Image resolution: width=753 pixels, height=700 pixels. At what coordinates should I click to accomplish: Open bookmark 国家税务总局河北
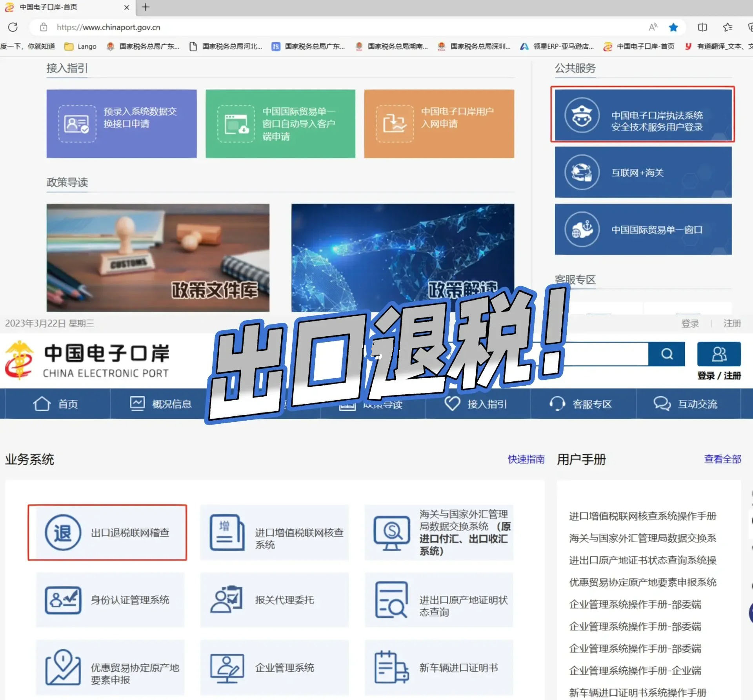(226, 46)
